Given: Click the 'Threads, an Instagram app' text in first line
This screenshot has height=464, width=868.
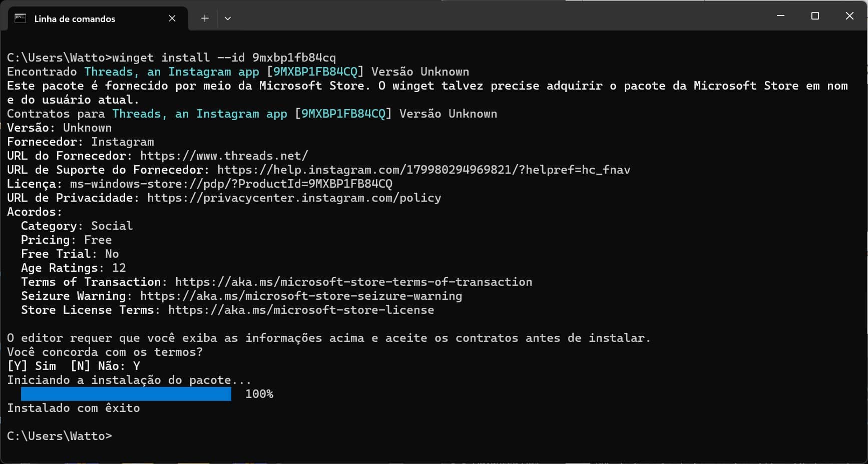Looking at the screenshot, I should point(172,72).
